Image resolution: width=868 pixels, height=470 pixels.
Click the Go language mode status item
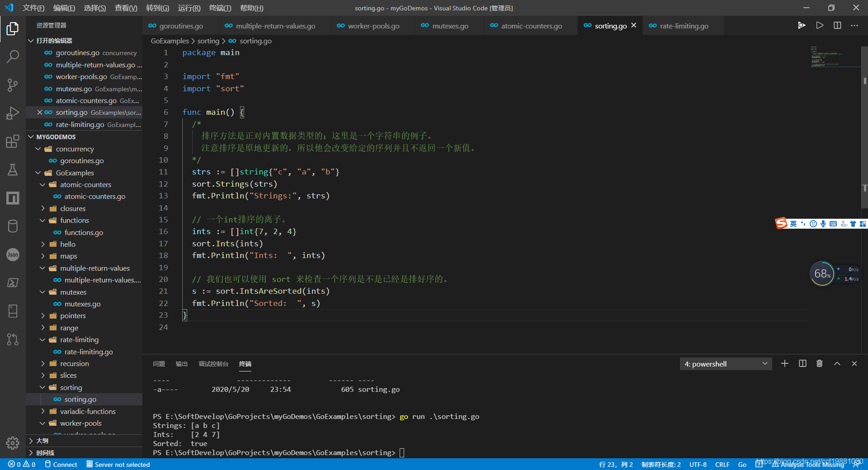coord(742,464)
